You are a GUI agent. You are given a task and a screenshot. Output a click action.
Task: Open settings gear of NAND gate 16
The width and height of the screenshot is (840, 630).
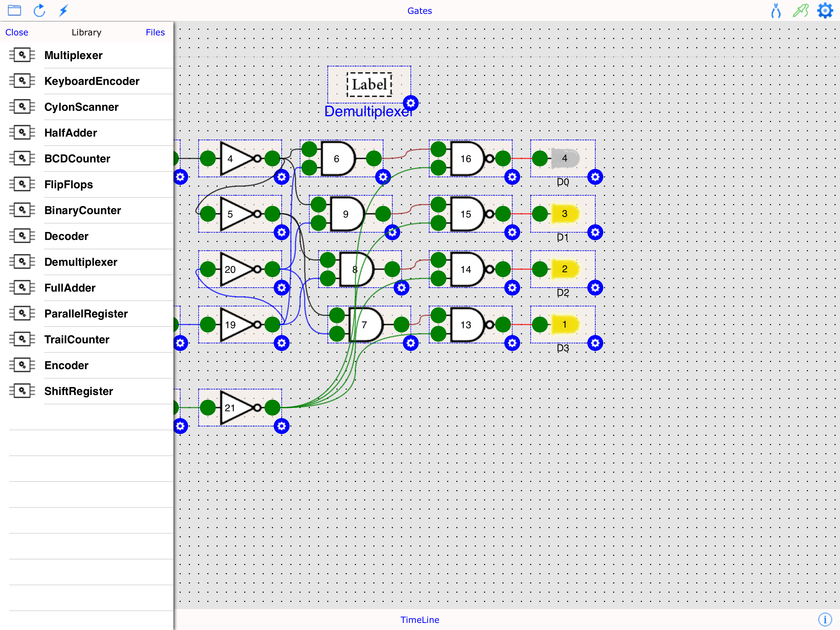(512, 177)
